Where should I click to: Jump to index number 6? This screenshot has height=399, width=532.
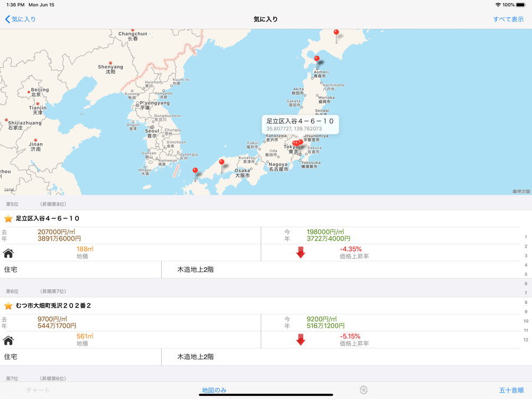pyautogui.click(x=526, y=284)
